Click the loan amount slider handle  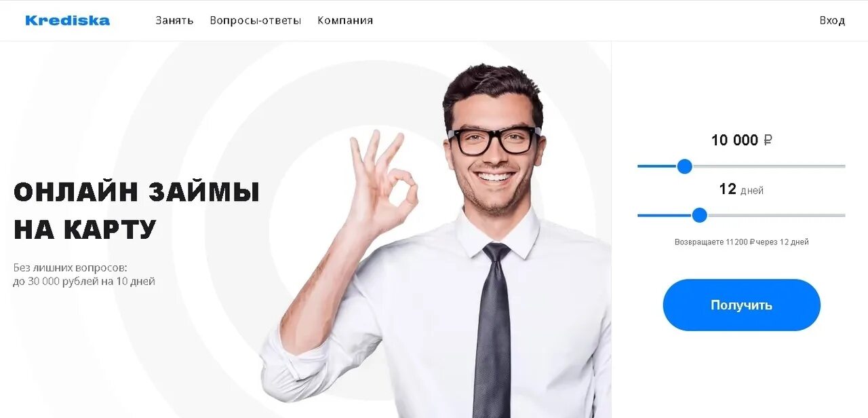coord(685,166)
